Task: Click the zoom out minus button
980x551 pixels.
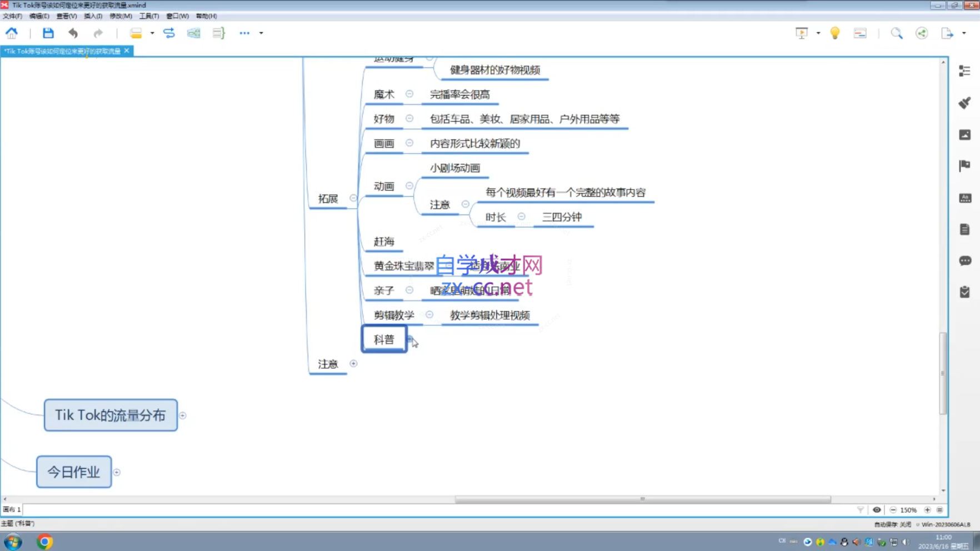Action: coord(893,510)
